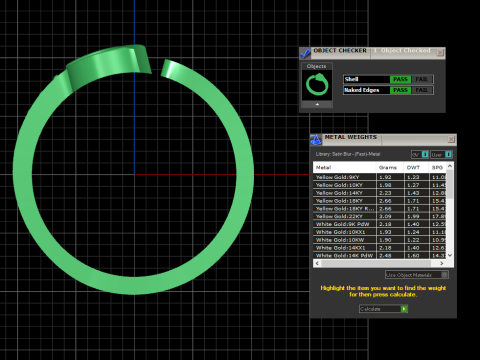Click the metal list scroll down arrow

[450, 256]
